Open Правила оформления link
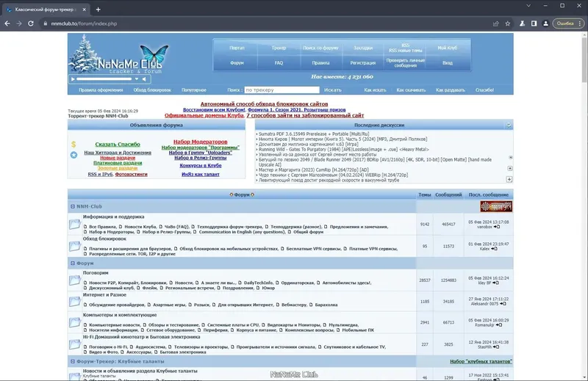 (x=101, y=90)
